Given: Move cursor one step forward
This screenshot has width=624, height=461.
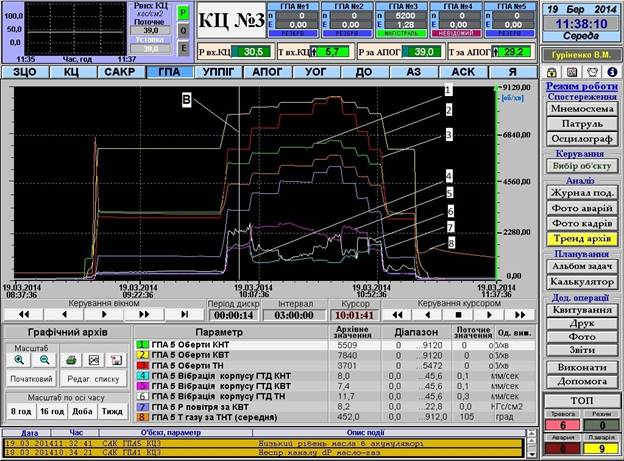Looking at the screenshot, I should [489, 315].
